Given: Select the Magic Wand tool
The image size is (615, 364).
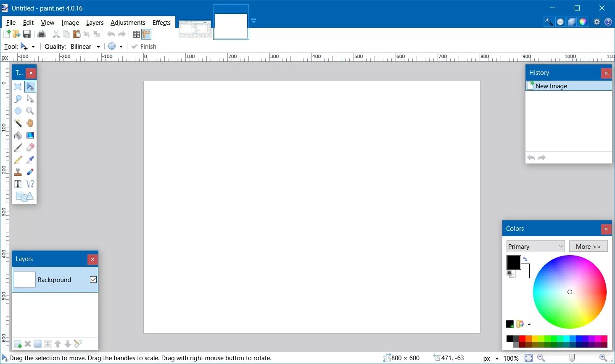Looking at the screenshot, I should [18, 123].
